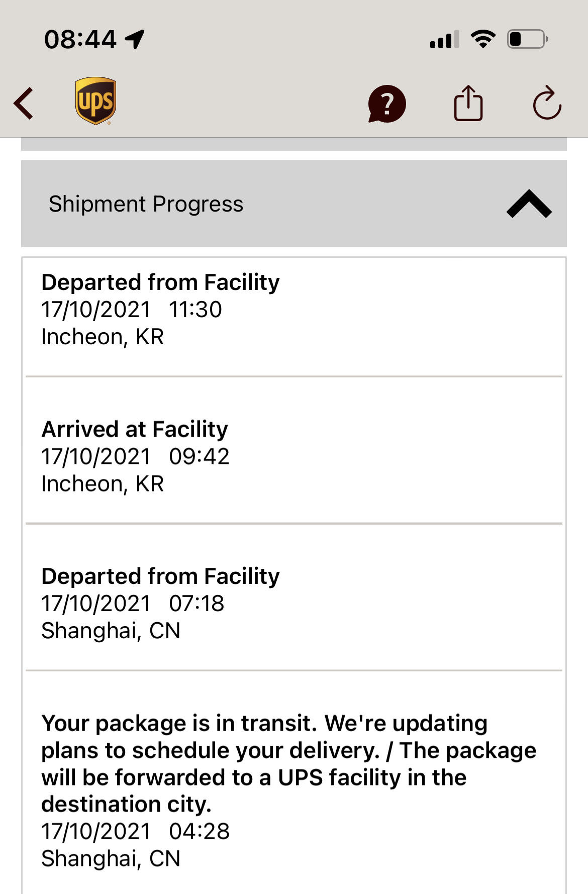588x894 pixels.
Task: Tap the UPS shield logo
Action: click(x=95, y=101)
